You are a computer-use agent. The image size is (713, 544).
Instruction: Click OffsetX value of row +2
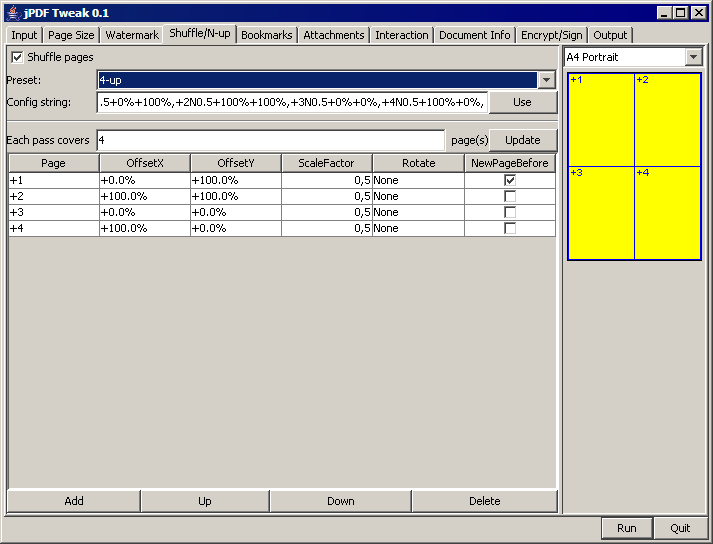click(145, 196)
